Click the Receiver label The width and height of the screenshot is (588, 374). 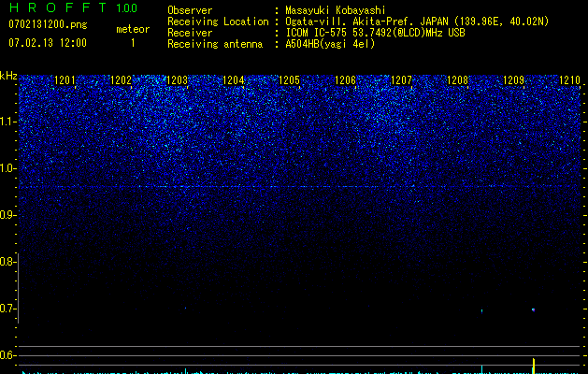coord(190,33)
